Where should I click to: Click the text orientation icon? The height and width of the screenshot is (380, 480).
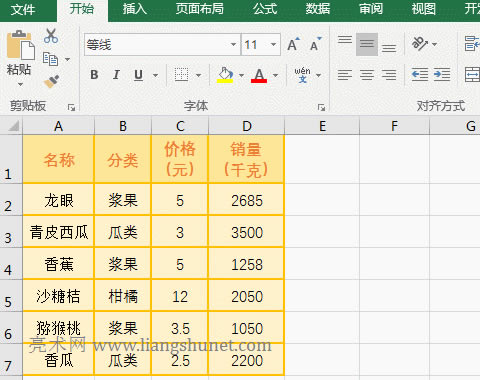(x=420, y=44)
